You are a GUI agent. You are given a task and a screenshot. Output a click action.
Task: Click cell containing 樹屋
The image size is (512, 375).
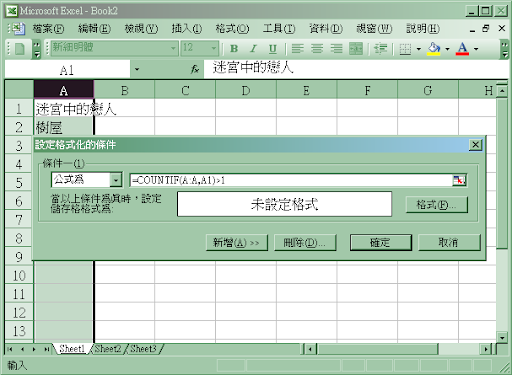[64, 127]
